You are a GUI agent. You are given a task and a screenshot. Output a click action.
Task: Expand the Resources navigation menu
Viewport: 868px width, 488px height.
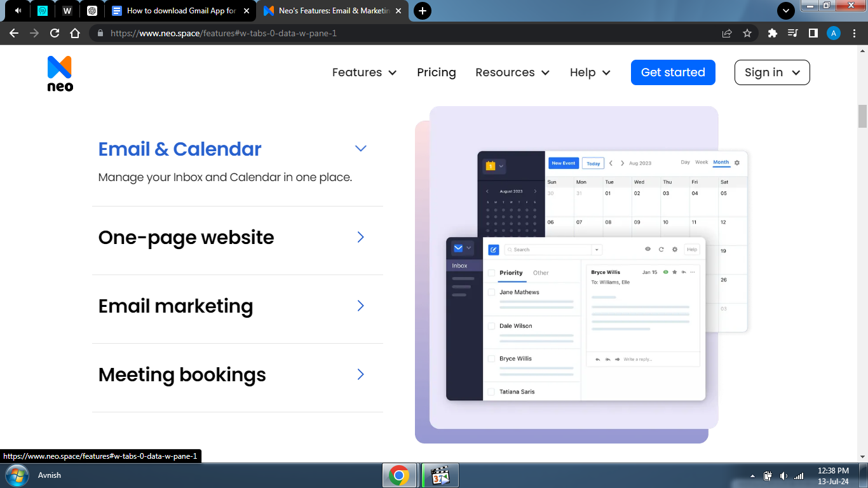(512, 72)
